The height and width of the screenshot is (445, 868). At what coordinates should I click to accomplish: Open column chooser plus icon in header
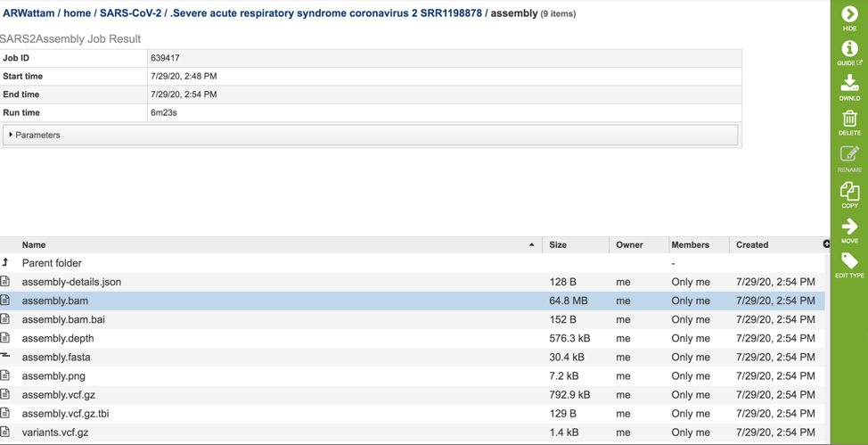pos(826,244)
